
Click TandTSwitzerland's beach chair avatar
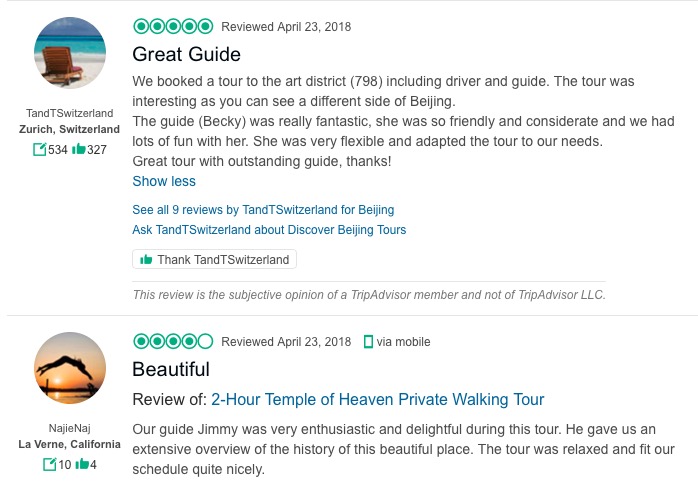69,53
